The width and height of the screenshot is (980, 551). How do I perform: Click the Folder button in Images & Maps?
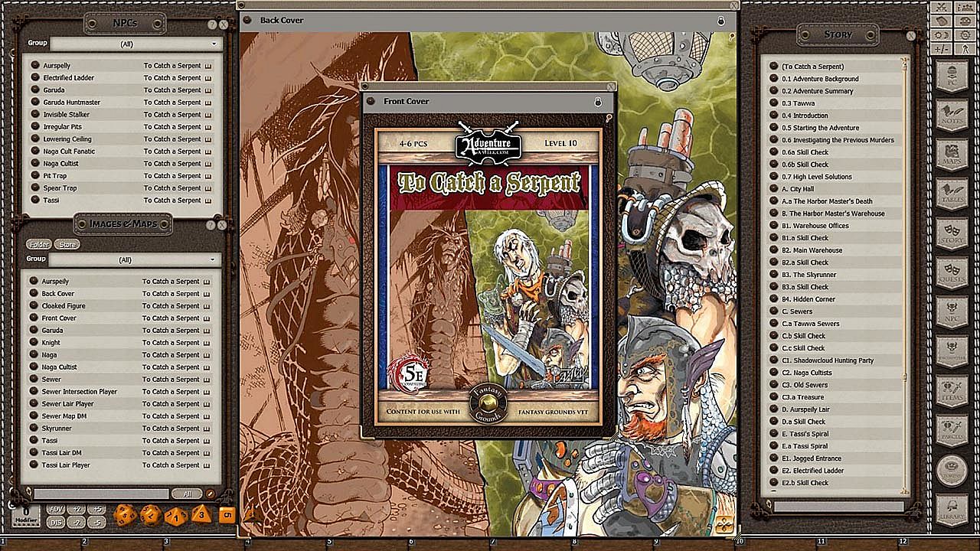38,244
